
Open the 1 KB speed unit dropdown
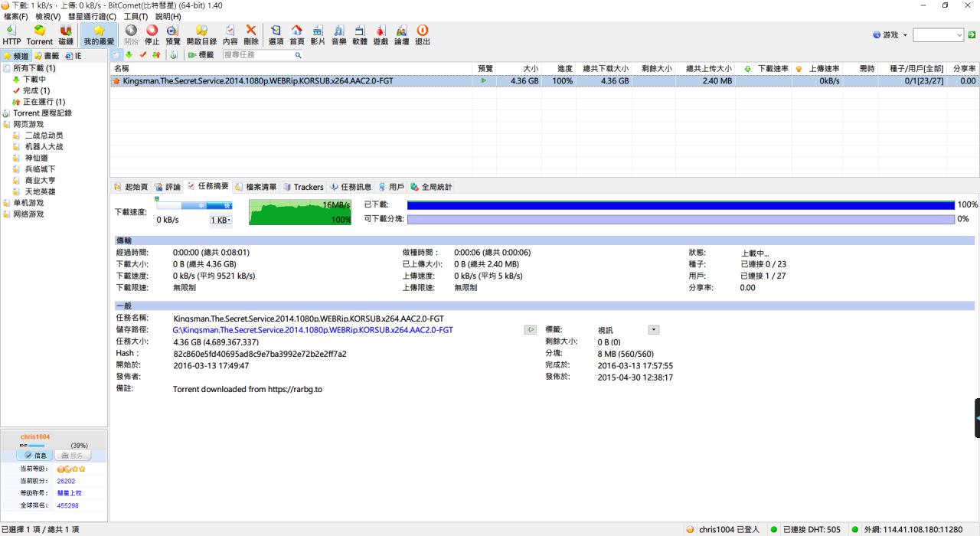pyautogui.click(x=220, y=220)
